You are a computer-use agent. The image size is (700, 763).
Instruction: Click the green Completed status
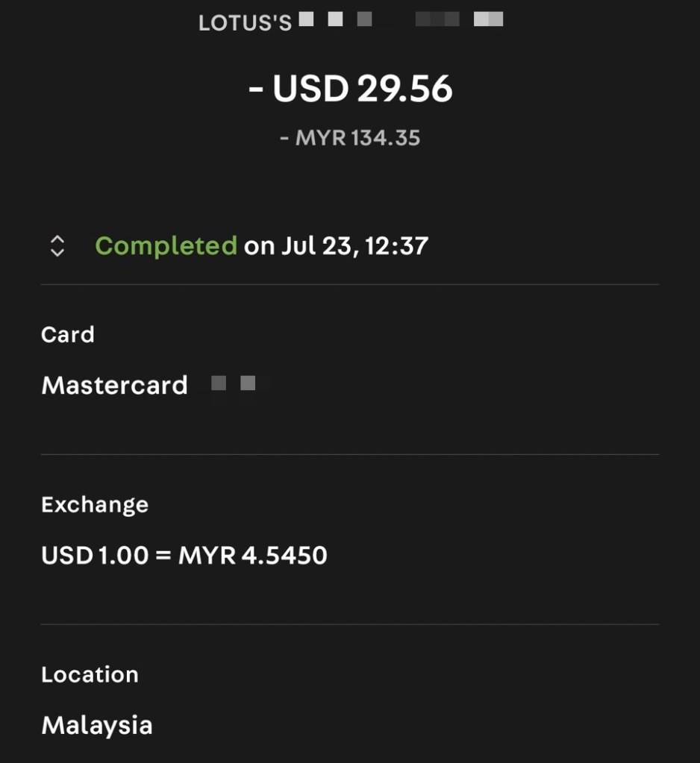166,245
